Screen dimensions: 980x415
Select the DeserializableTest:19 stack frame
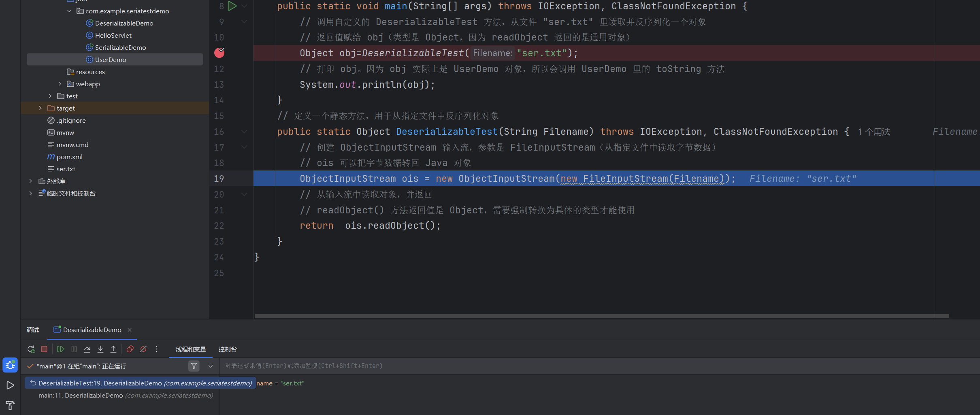coord(140,383)
